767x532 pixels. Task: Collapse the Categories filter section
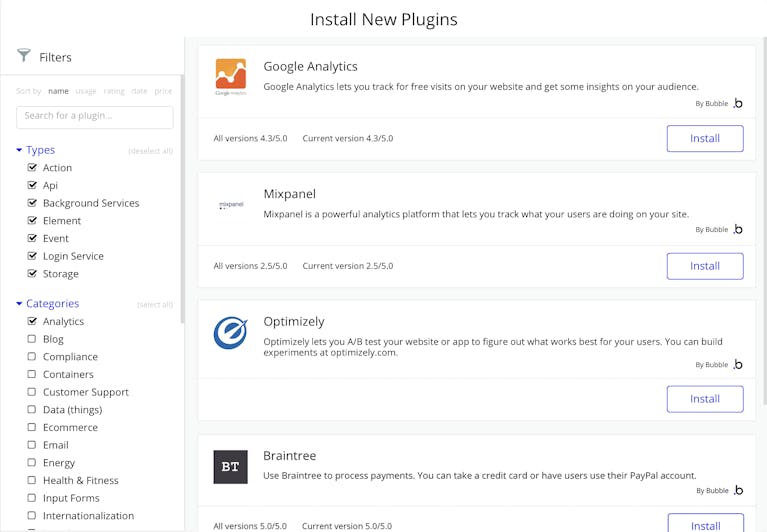tap(19, 304)
